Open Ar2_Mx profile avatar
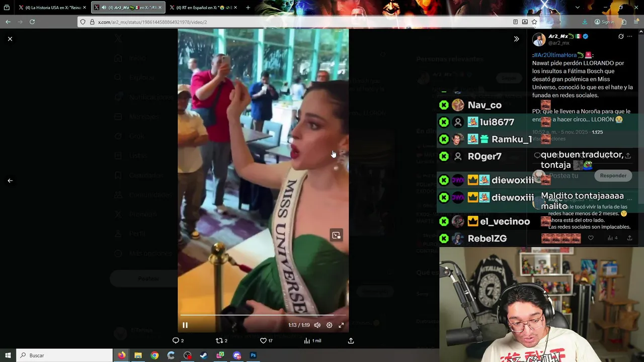Screen dimensions: 644x362 (539, 40)
